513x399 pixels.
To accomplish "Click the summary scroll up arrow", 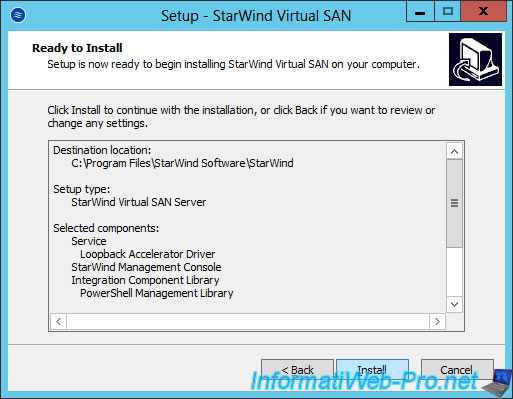I will coord(454,152).
